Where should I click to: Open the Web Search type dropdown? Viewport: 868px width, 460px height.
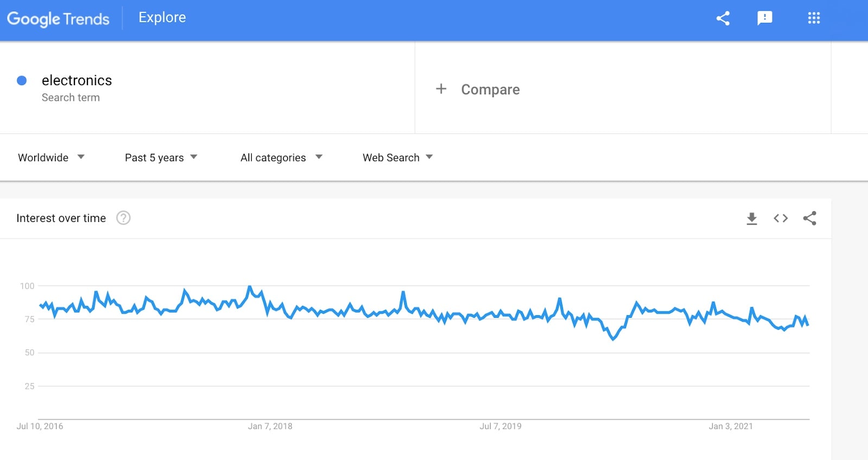coord(398,157)
